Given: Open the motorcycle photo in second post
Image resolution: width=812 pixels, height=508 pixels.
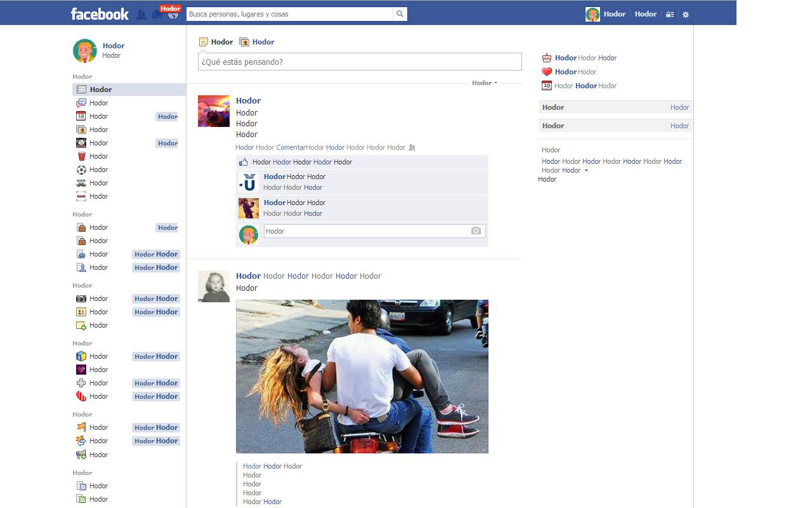Looking at the screenshot, I should 362,377.
